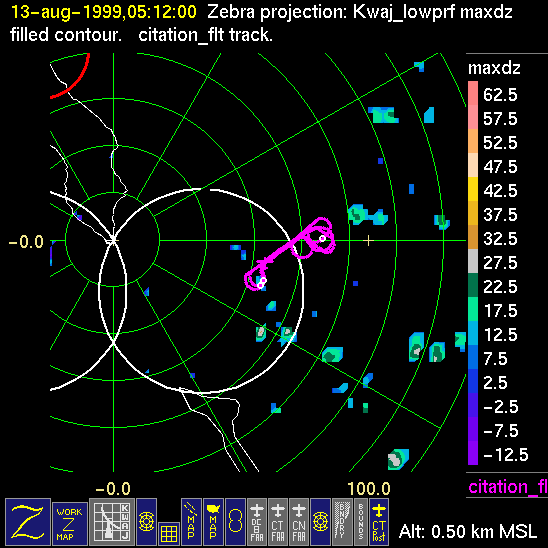The width and height of the screenshot is (548, 548).
Task: Click the first yellow range-ring wheel icon
Action: 146,522
